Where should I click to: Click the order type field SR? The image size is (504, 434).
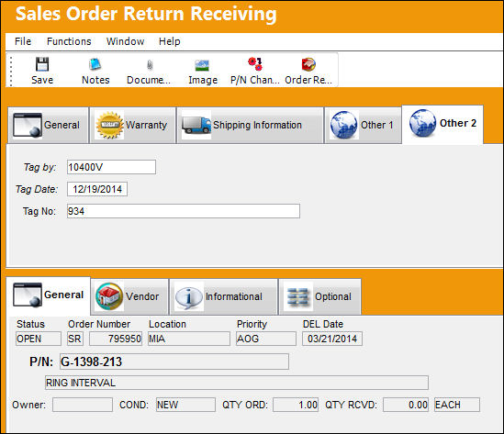click(x=75, y=339)
